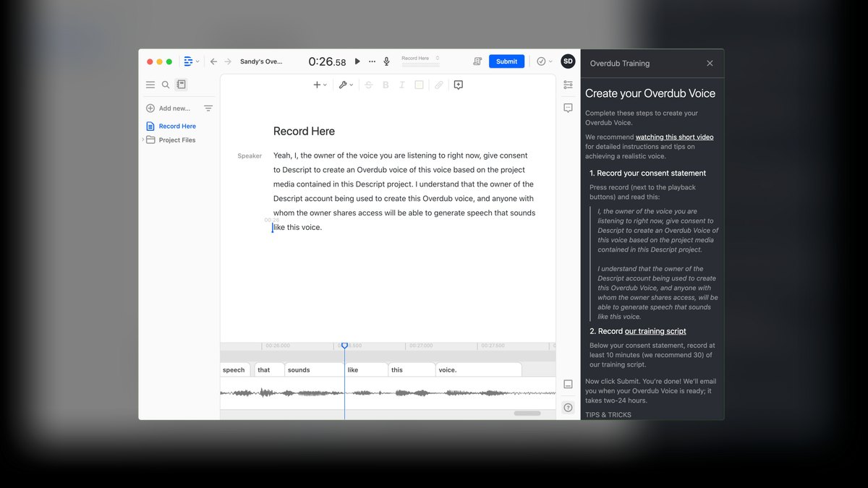Click the Record Here heading

(304, 131)
